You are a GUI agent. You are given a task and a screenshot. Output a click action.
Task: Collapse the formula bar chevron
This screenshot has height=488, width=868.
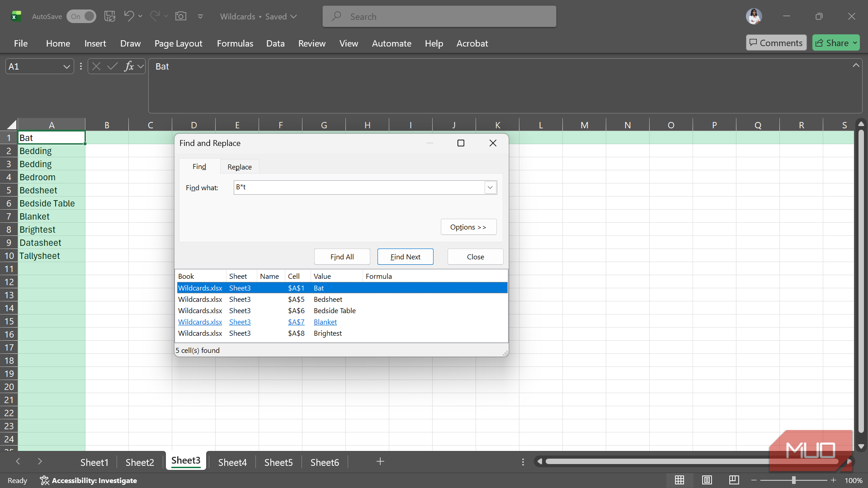point(856,65)
